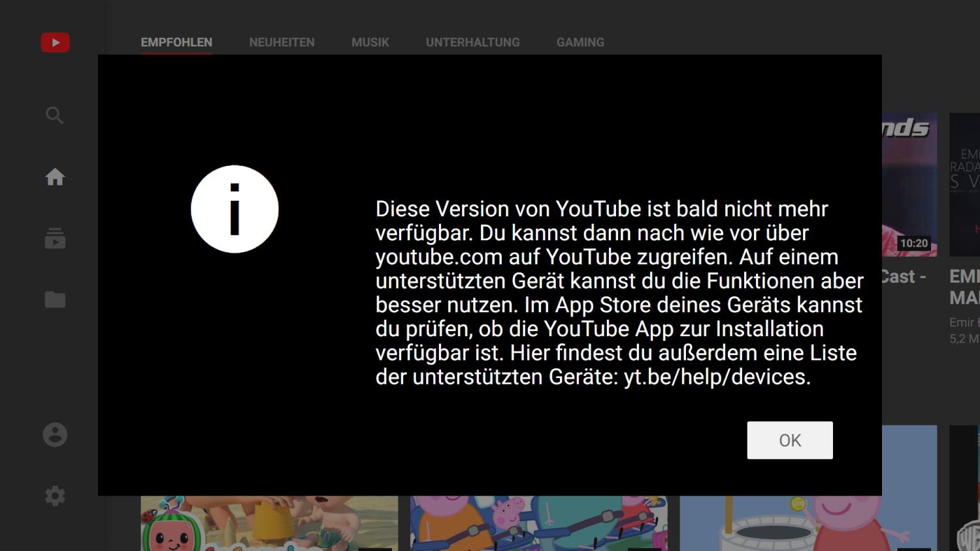Open the Library folder icon
Image resolution: width=980 pixels, height=551 pixels.
click(x=55, y=300)
